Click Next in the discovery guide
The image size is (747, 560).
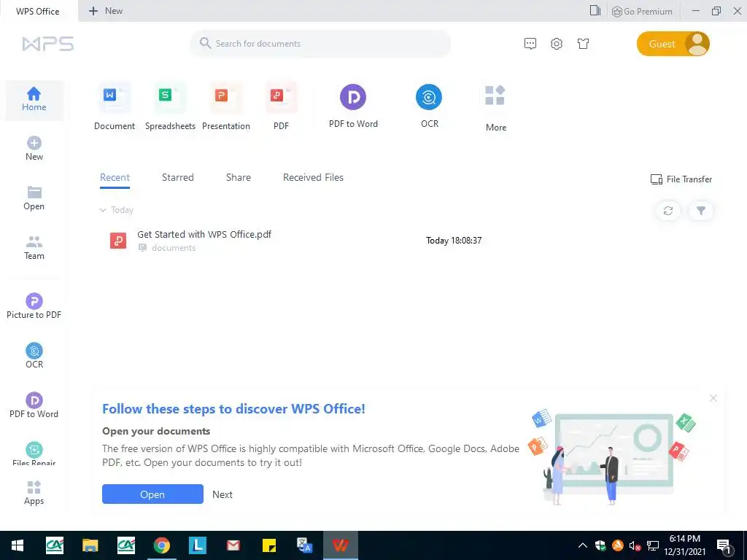tap(222, 494)
